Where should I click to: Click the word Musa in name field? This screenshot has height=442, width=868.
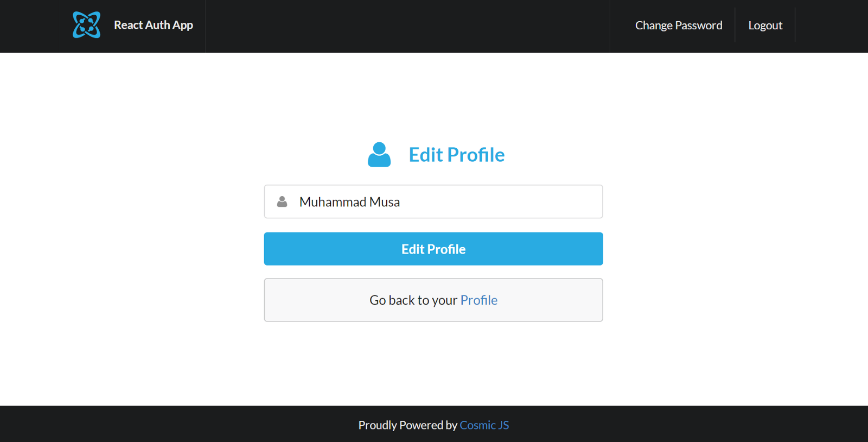point(385,202)
